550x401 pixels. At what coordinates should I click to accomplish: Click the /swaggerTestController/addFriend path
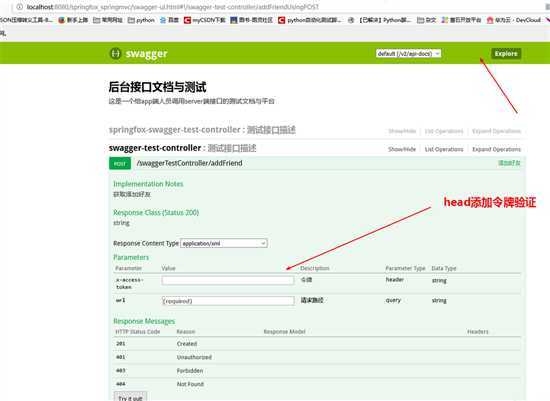click(x=189, y=163)
